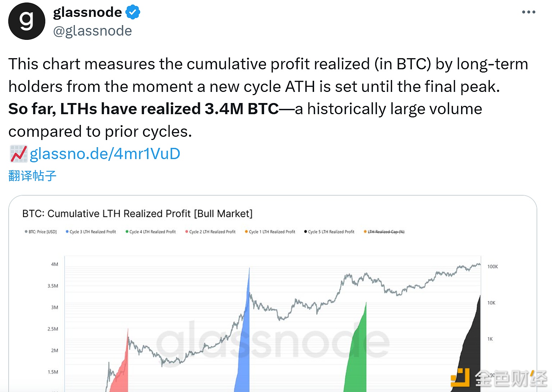Click the blue verified badge
552x392 pixels.
pyautogui.click(x=133, y=12)
